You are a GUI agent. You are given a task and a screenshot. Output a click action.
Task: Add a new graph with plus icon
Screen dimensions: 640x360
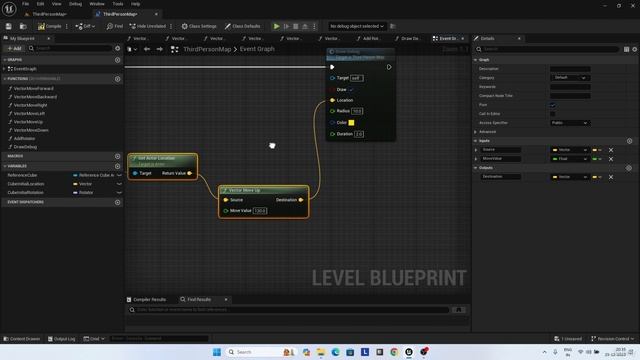(118, 60)
